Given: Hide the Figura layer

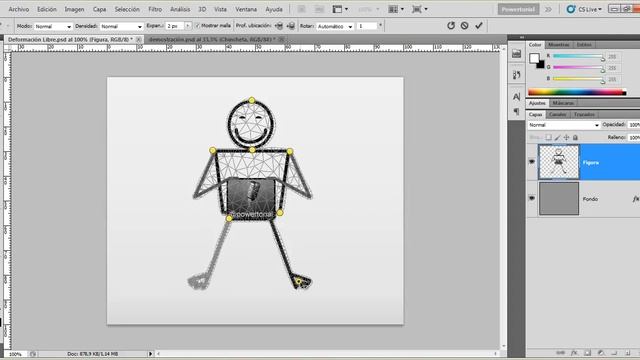Looking at the screenshot, I should (531, 162).
